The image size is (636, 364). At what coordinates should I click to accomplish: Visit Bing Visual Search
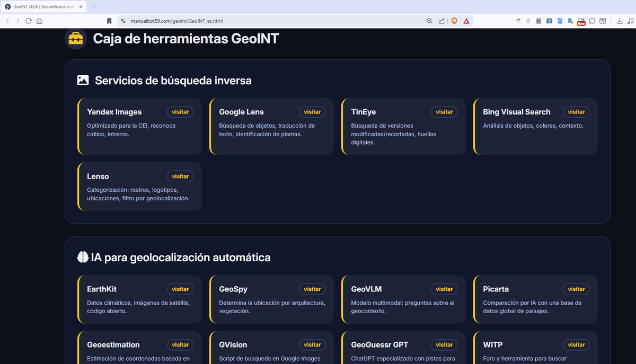(x=576, y=112)
